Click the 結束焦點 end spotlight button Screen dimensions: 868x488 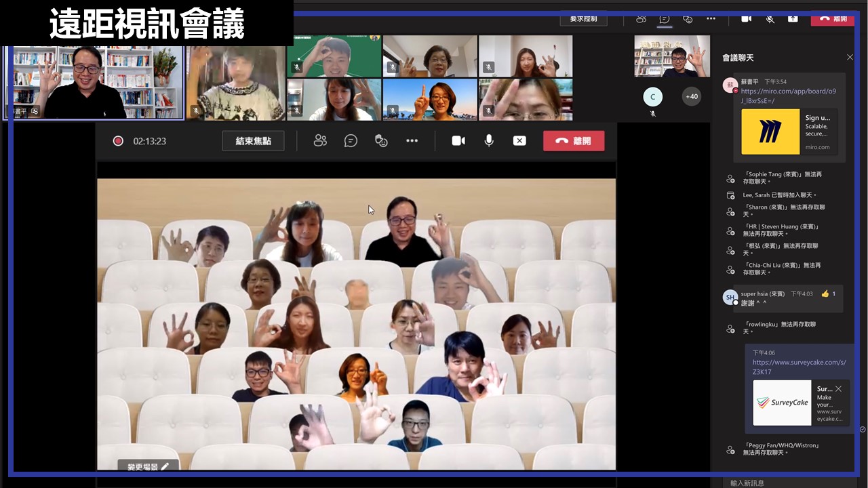pos(253,141)
